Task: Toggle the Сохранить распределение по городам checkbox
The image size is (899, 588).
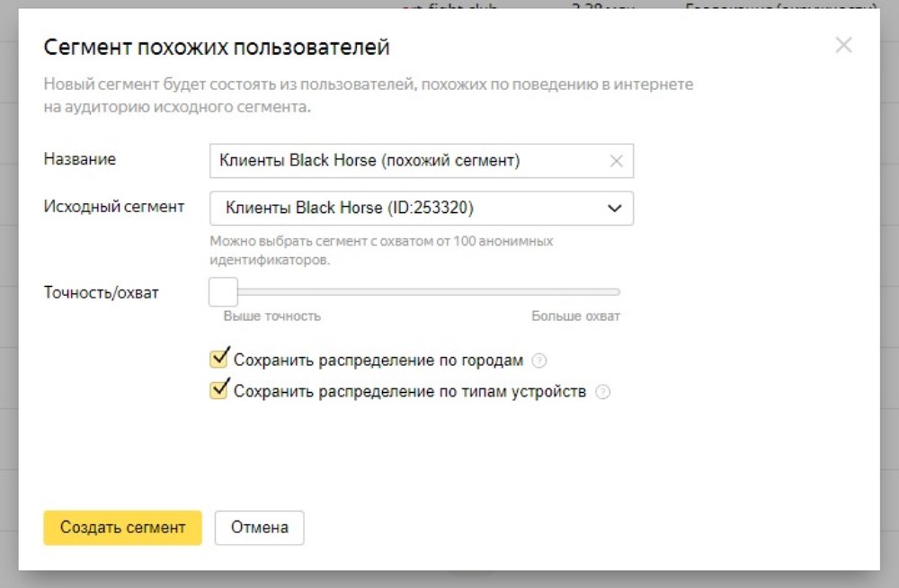Action: [218, 361]
